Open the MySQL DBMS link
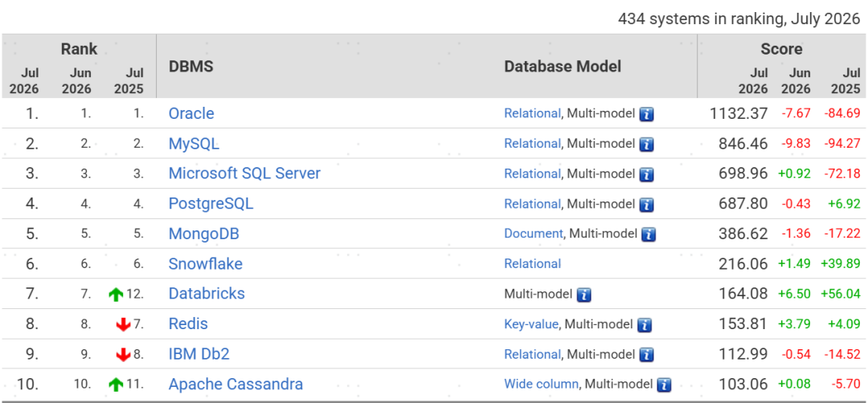Viewport: 868px width, 403px height. click(x=194, y=144)
